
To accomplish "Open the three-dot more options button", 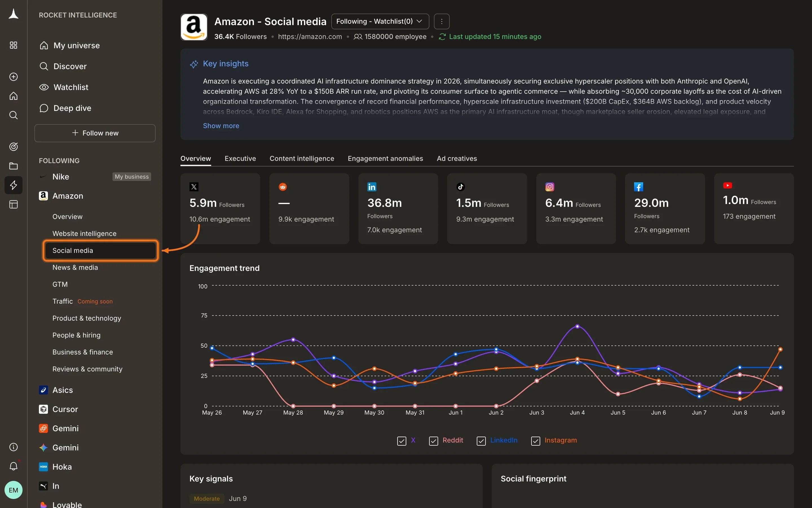I will pos(442,21).
